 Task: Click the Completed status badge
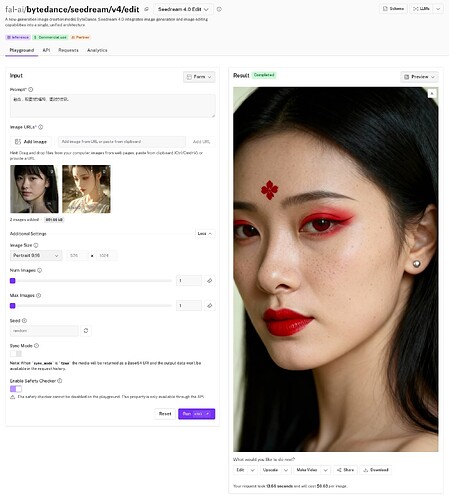pos(264,75)
